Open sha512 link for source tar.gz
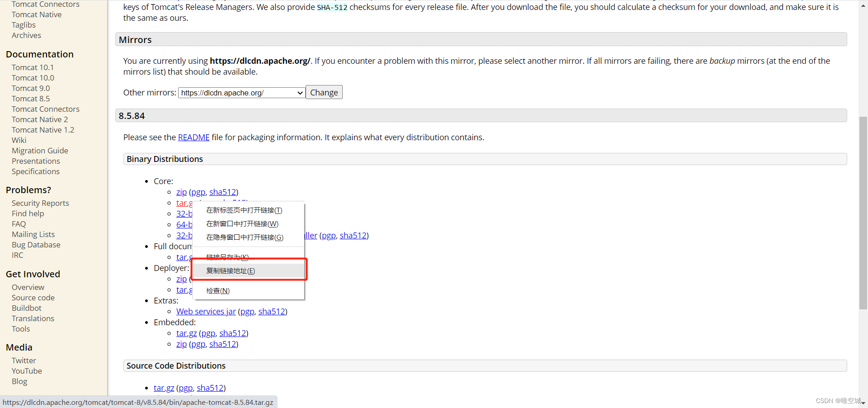868x408 pixels. click(x=210, y=388)
